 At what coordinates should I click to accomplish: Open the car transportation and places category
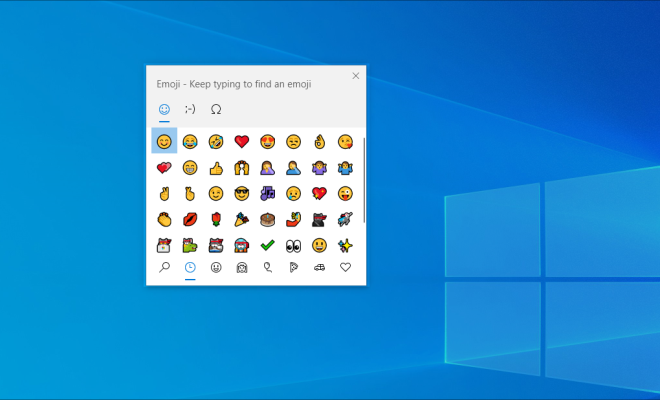click(x=319, y=267)
